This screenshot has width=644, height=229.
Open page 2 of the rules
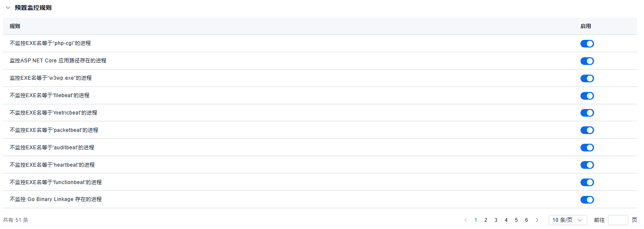486,220
